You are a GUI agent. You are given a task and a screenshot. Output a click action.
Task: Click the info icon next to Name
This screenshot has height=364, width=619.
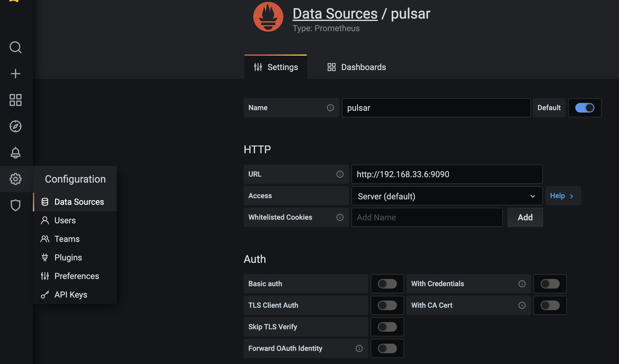point(330,108)
